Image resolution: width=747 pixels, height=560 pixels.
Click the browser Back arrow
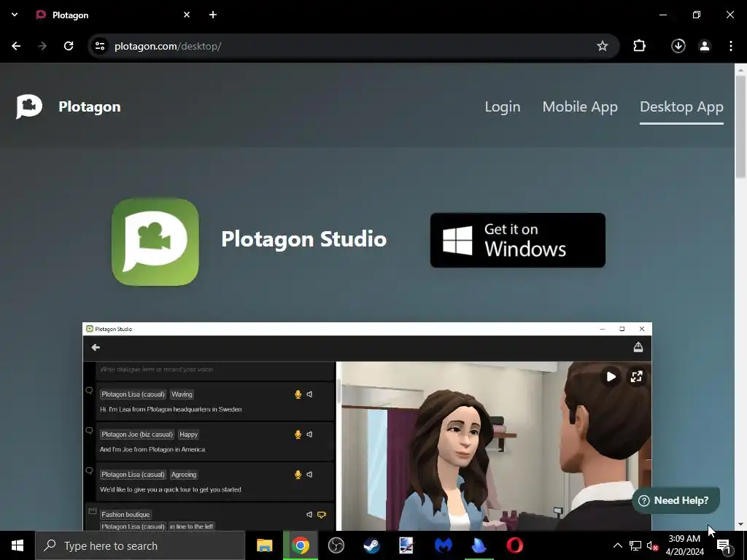click(x=16, y=46)
